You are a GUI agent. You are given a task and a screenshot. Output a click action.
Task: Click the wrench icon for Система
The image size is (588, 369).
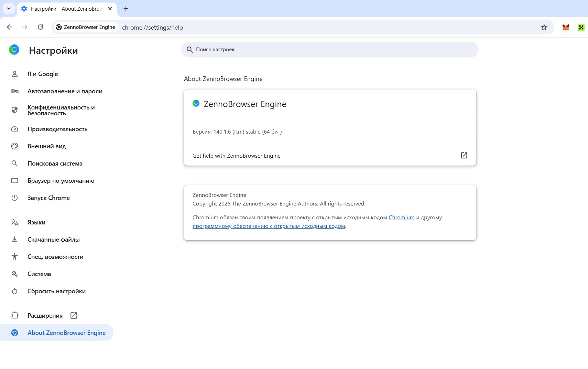click(14, 274)
